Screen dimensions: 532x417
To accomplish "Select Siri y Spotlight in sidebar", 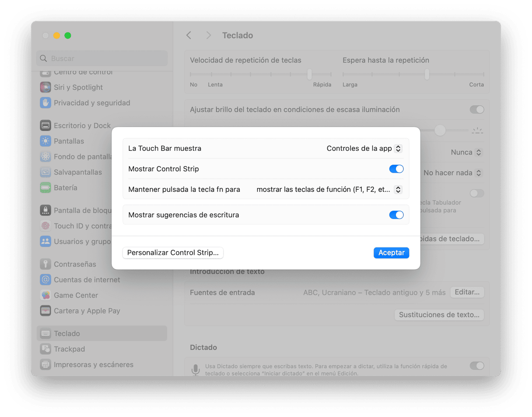I will coord(102,87).
